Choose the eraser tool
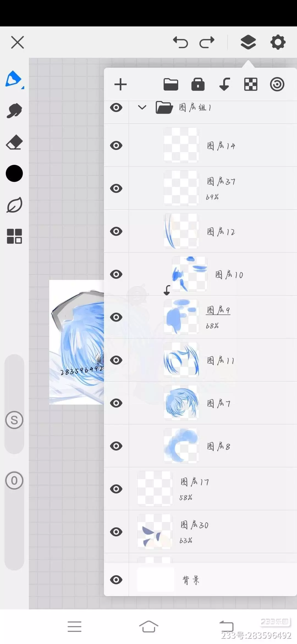 pyautogui.click(x=14, y=142)
